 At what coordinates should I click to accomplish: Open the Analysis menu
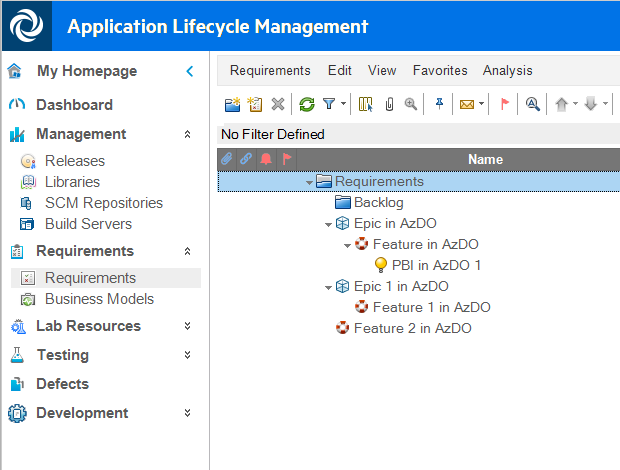(507, 70)
